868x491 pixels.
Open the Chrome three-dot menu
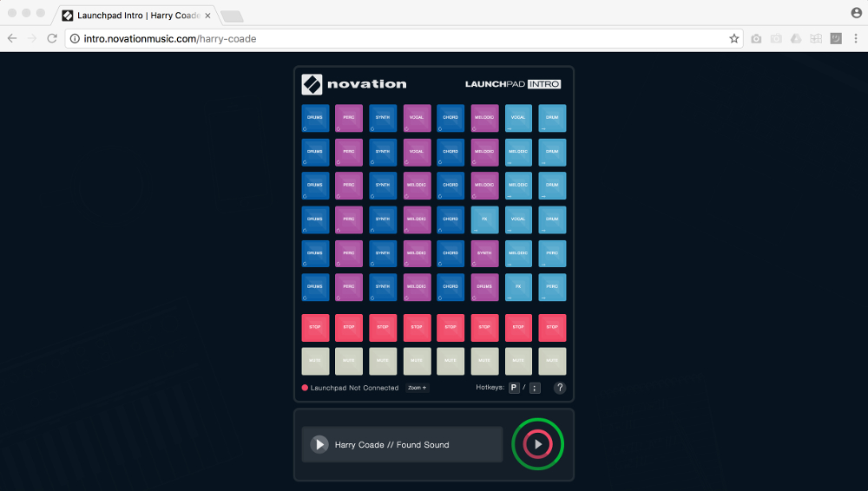point(856,39)
